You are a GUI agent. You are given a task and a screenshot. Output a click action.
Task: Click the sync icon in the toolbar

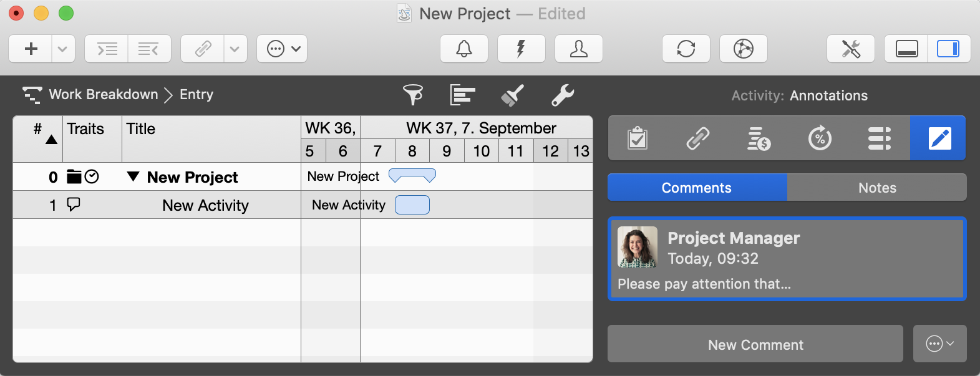pos(686,49)
